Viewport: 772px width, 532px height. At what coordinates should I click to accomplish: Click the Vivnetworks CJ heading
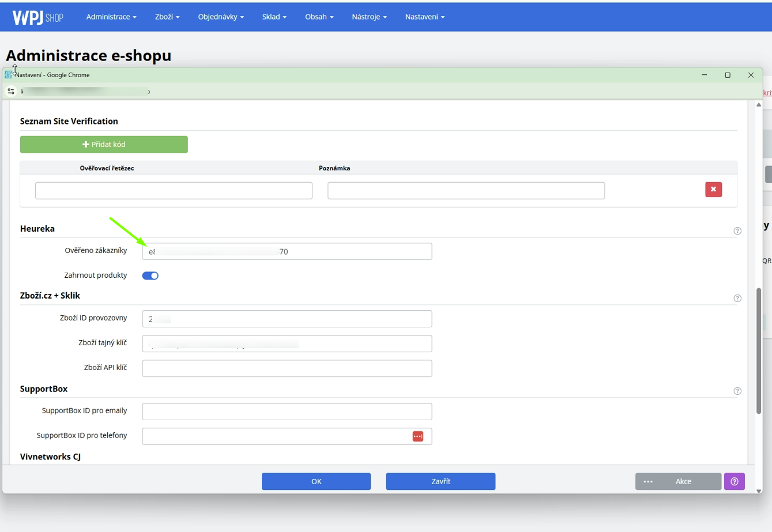(x=50, y=456)
